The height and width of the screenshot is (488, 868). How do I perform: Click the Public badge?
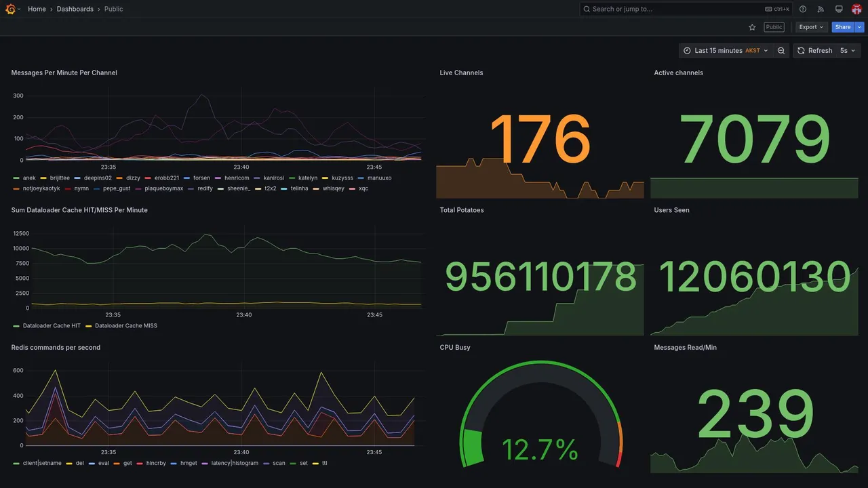pyautogui.click(x=774, y=27)
